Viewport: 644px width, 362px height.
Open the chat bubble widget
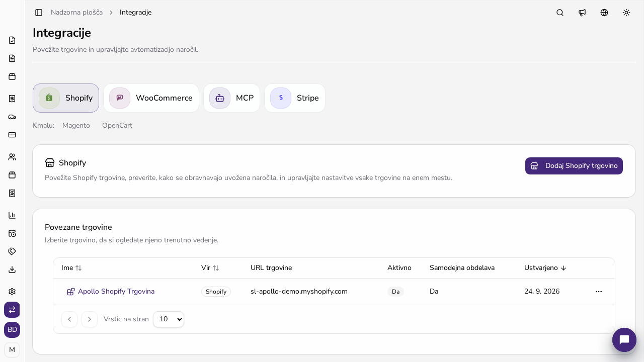(624, 340)
